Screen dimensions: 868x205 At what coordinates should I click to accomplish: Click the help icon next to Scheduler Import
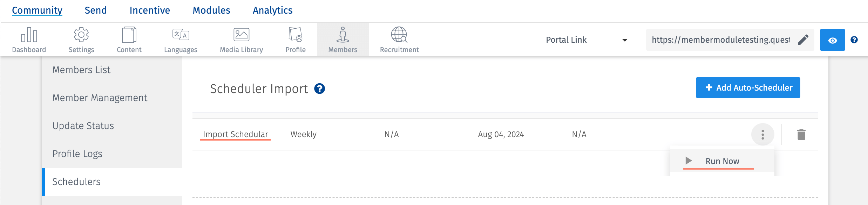319,89
